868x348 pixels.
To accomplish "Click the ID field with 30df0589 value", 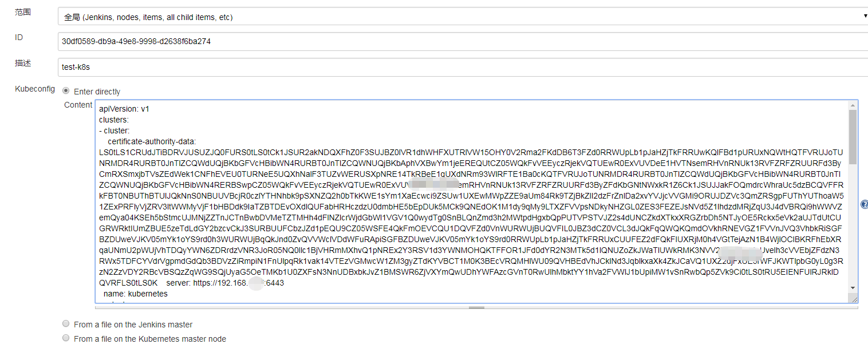I will coord(463,41).
